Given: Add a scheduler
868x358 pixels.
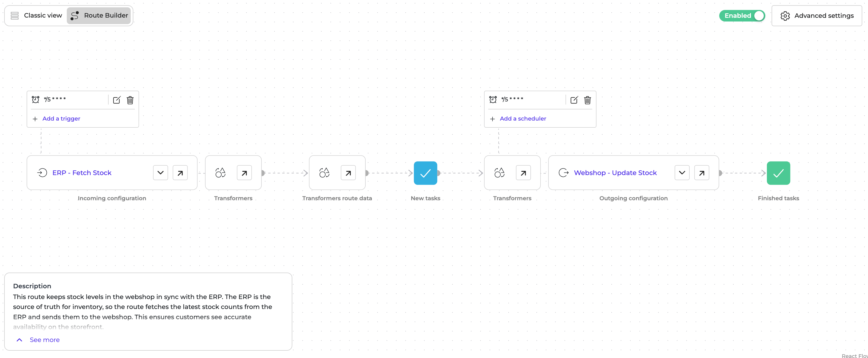Looking at the screenshot, I should coord(523,119).
